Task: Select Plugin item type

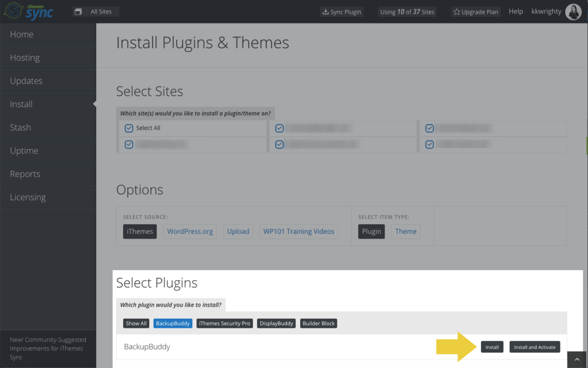Action: click(x=372, y=232)
